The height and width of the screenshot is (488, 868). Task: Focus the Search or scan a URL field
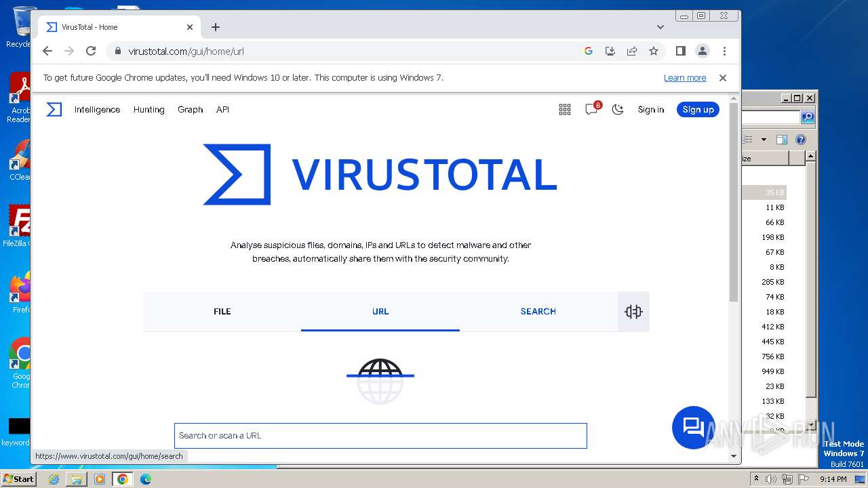tap(380, 436)
